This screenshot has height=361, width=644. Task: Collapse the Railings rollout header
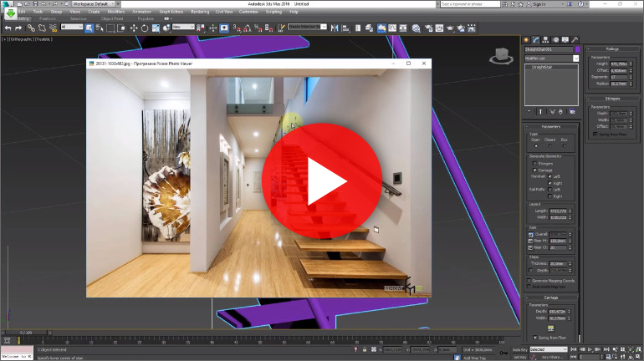pos(612,48)
